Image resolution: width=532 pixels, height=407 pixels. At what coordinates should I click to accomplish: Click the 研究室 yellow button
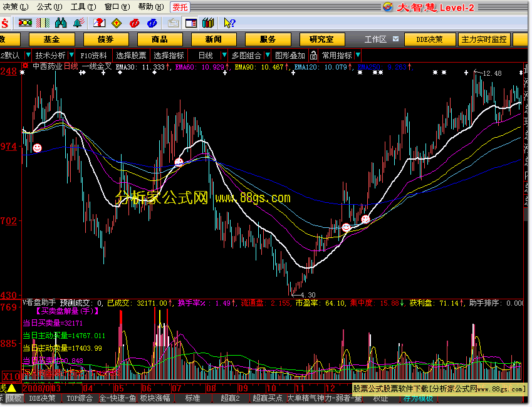321,39
